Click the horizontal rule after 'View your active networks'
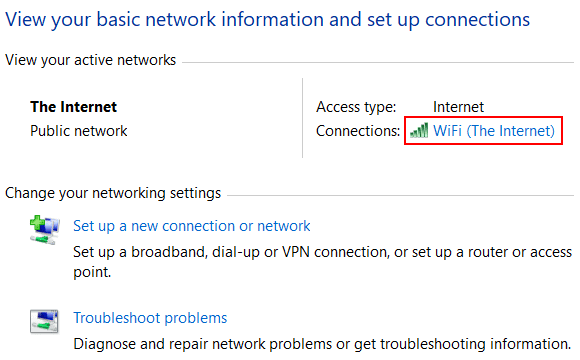Viewport: 580px width, 360px height. (378, 62)
